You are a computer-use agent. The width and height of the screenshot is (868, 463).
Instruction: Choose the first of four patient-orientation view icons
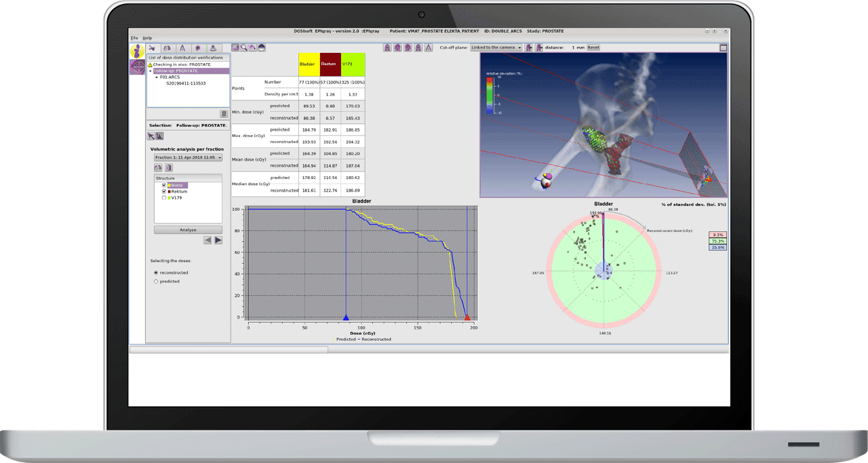click(x=387, y=47)
